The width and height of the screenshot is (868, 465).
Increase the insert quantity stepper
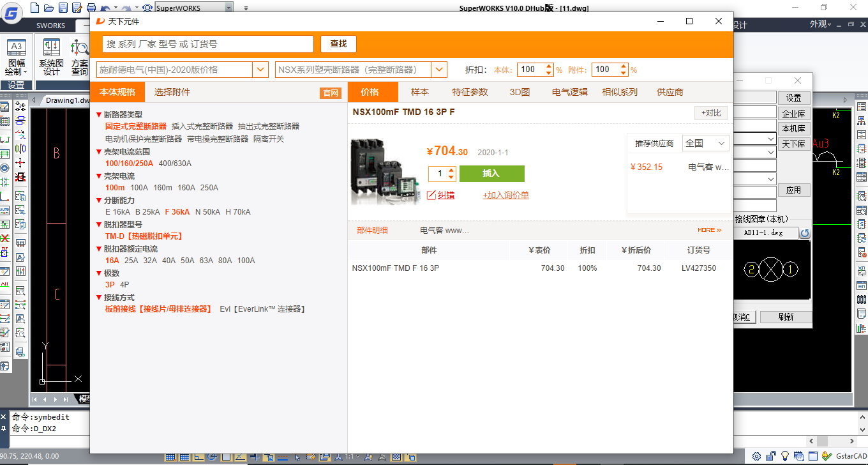click(452, 170)
